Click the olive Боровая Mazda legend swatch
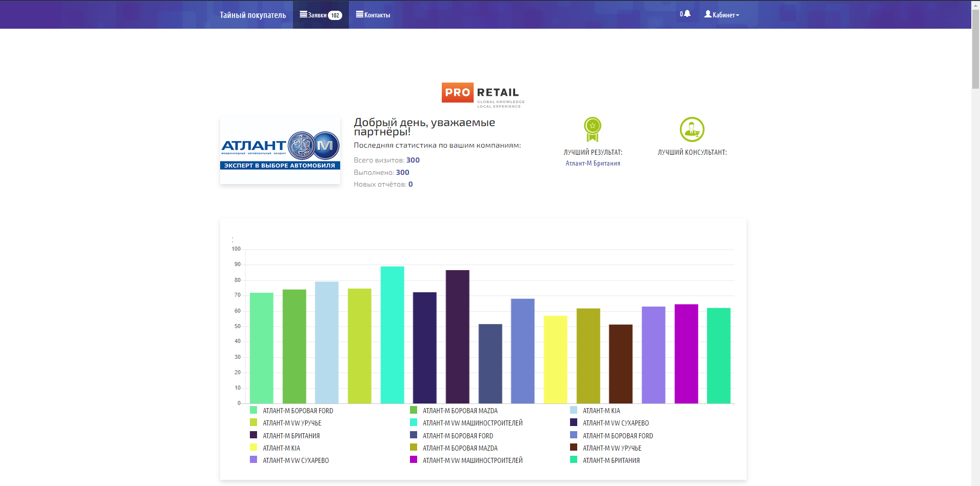Screen dimensions: 980x486 [414, 448]
